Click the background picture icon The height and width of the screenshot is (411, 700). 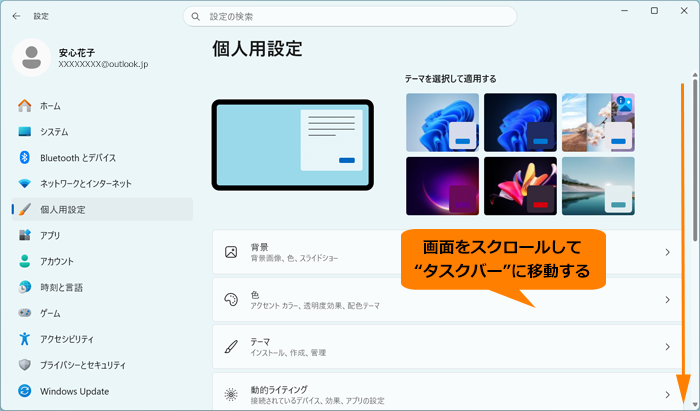tap(231, 252)
